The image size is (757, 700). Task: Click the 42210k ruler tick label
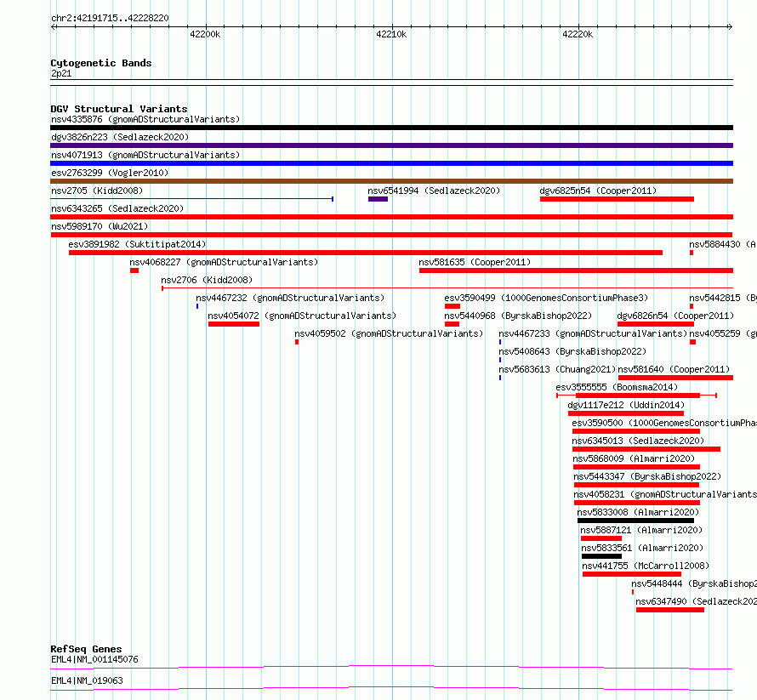pos(391,34)
